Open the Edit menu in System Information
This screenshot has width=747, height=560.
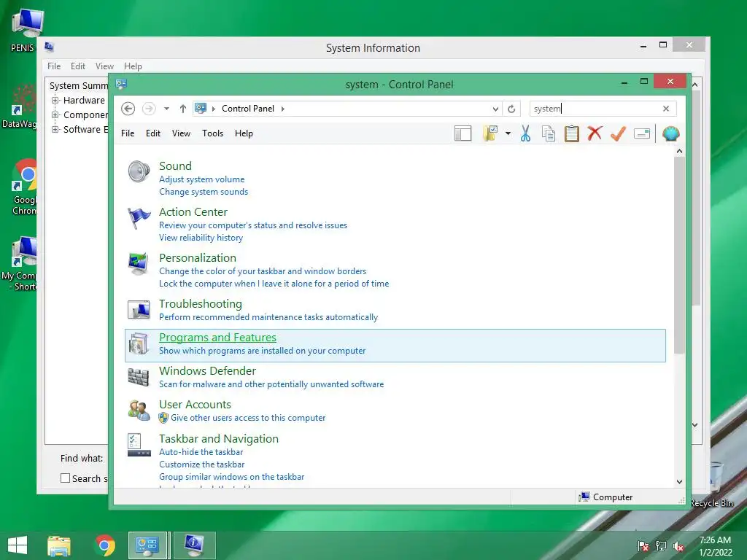tap(77, 66)
